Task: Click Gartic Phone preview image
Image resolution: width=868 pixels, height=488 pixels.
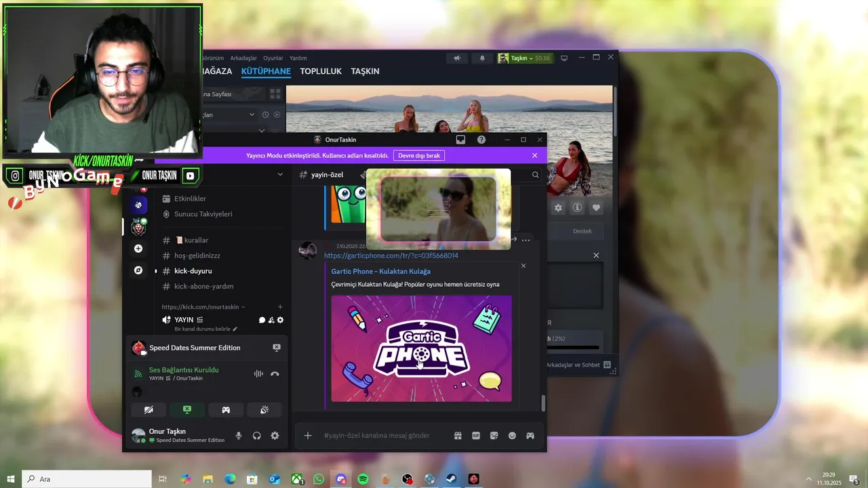Action: pyautogui.click(x=421, y=348)
